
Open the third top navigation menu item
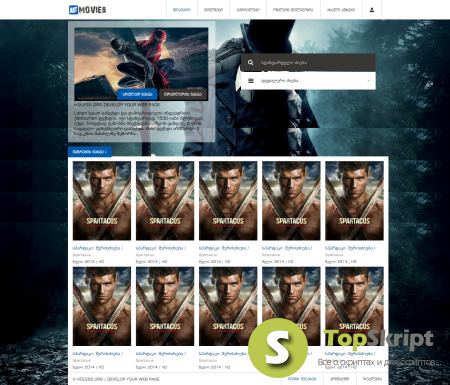248,10
